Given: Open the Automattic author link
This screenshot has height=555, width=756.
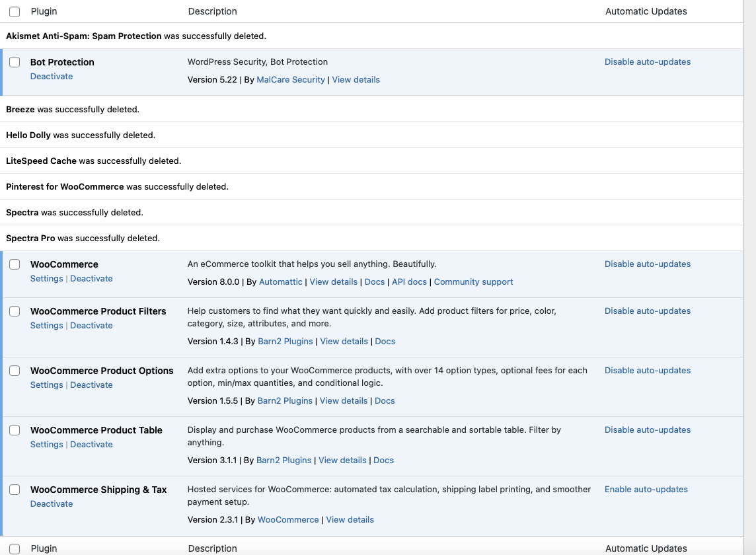Looking at the screenshot, I should pyautogui.click(x=281, y=281).
